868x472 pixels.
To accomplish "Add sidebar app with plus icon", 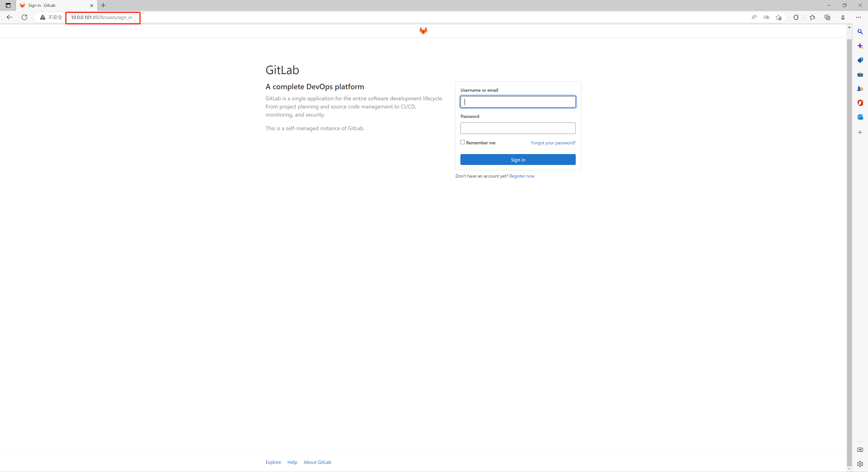I will 860,132.
